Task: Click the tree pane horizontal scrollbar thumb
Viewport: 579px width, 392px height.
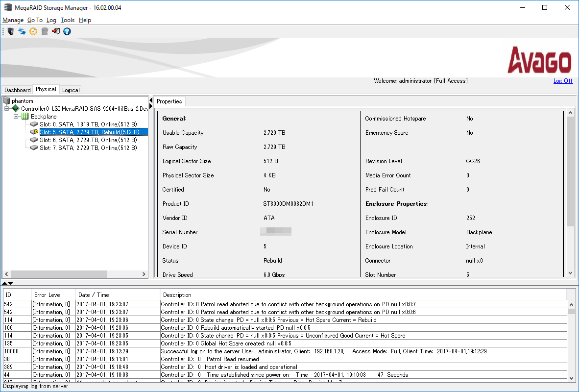Action: click(59, 274)
